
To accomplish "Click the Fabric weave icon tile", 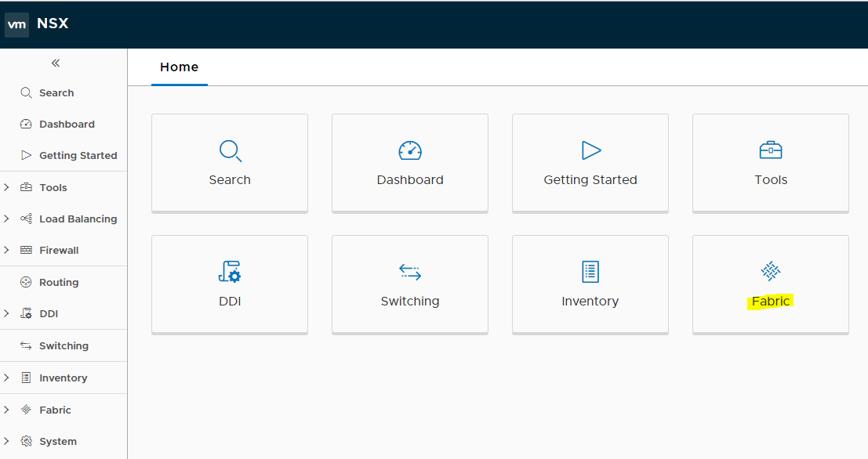I will 771,272.
